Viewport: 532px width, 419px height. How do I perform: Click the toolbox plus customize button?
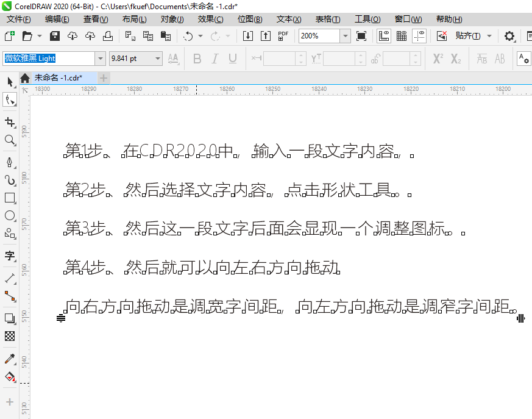[x=10, y=402]
